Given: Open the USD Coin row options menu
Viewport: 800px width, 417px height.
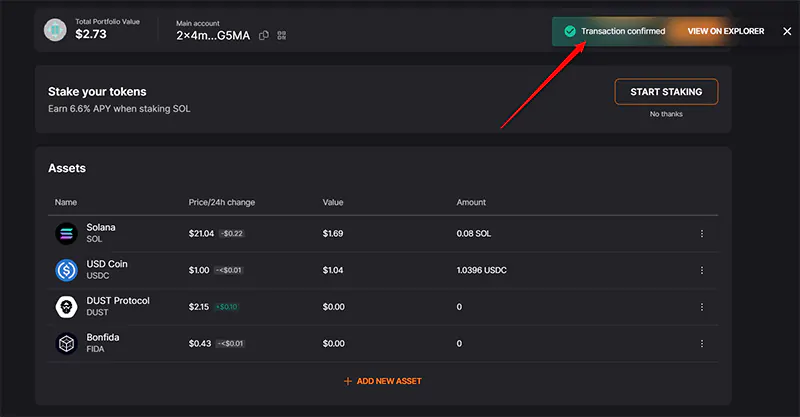Looking at the screenshot, I should (702, 270).
